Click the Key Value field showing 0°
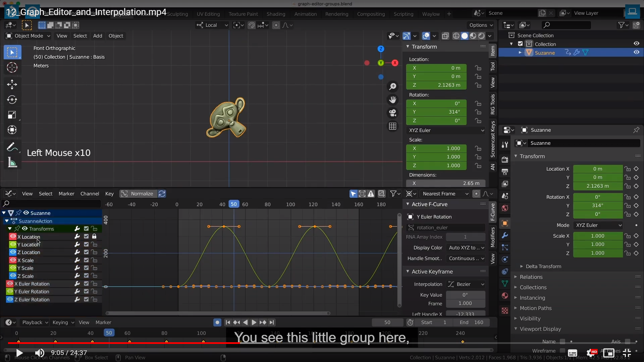The image size is (644, 362). (465, 295)
